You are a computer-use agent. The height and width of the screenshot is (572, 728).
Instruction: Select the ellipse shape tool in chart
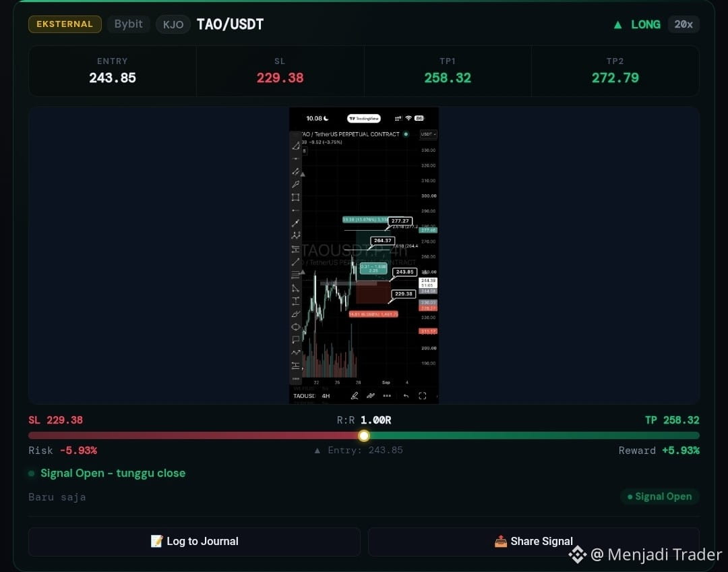click(295, 327)
